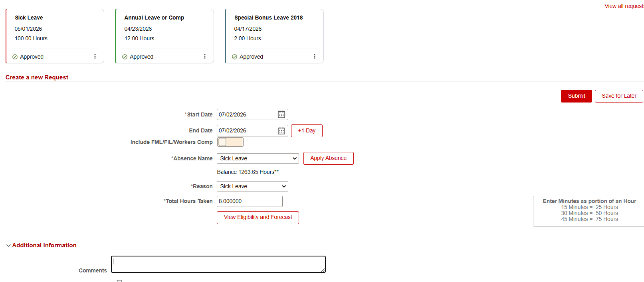Screen dimensions: 644x282
Task: Click into the Comments text area
Action: (x=218, y=264)
